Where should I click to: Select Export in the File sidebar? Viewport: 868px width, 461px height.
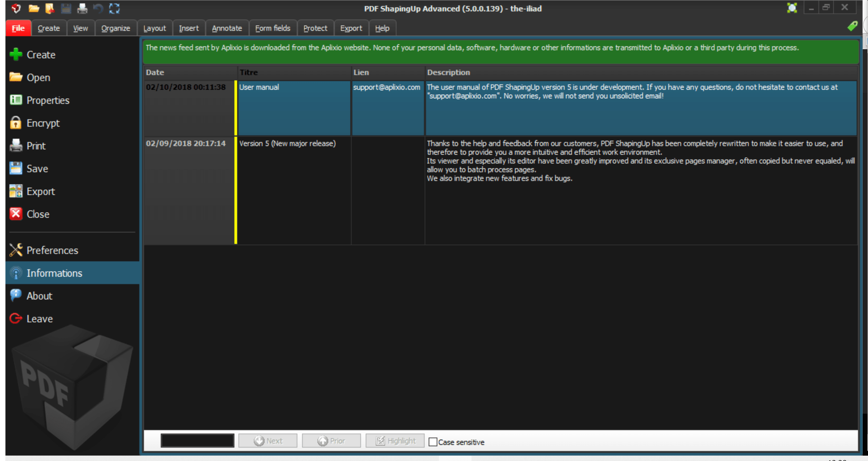click(x=72, y=191)
